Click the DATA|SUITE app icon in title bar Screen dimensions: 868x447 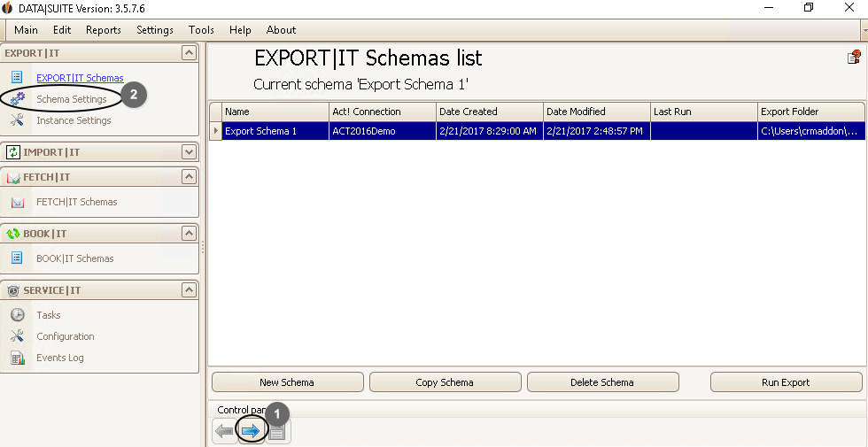pos(7,8)
